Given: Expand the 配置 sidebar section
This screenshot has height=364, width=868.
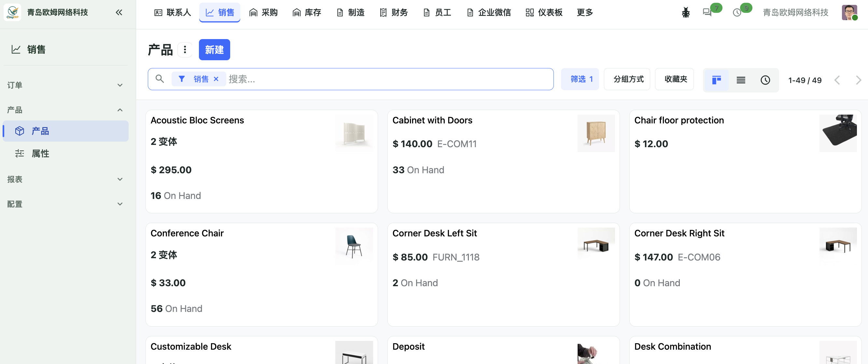Looking at the screenshot, I should click(x=65, y=204).
